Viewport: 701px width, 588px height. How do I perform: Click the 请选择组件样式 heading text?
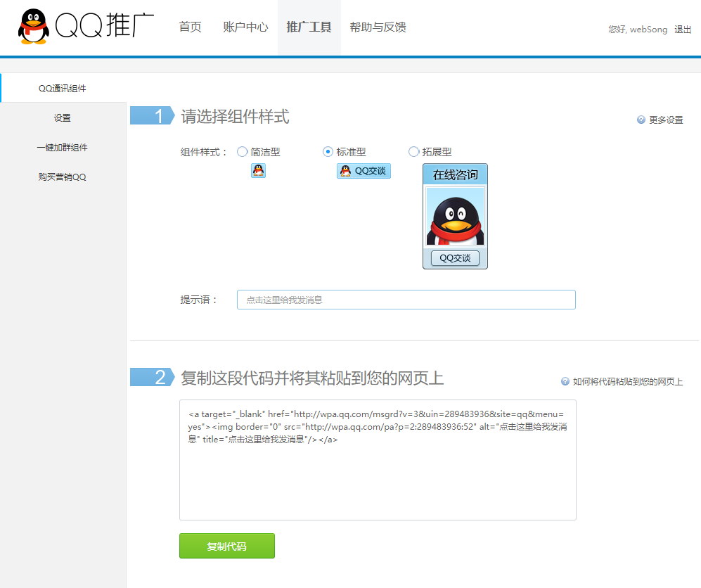[235, 116]
